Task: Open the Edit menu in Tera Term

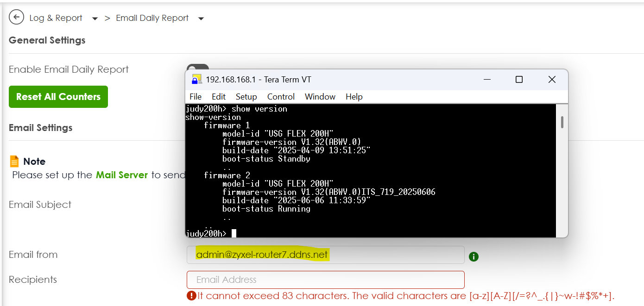Action: pos(219,97)
